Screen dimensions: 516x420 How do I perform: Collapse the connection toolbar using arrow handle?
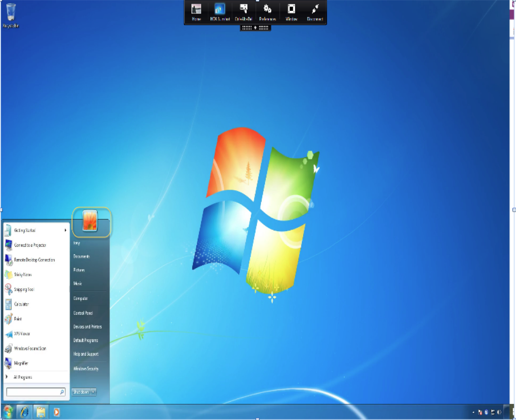coord(256,27)
